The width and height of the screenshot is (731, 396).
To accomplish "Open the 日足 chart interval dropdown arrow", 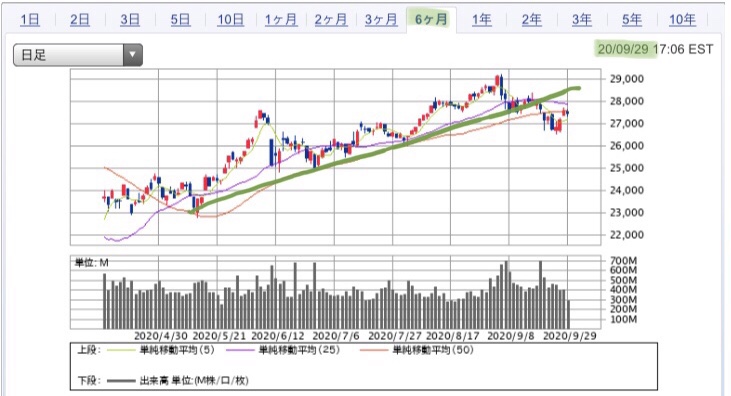I will point(133,55).
